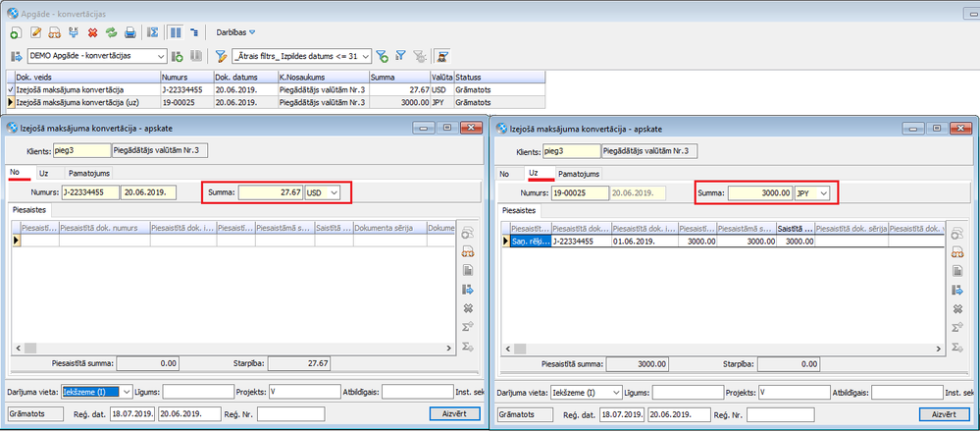This screenshot has height=432, width=980.
Task: Select Piesaistes tab in left window
Action: [29, 211]
